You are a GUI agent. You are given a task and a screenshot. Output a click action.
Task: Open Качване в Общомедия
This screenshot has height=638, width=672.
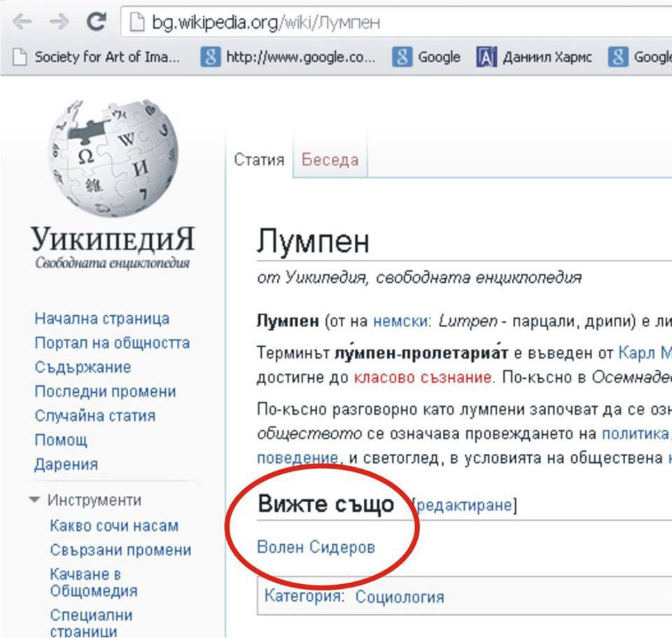pyautogui.click(x=94, y=583)
